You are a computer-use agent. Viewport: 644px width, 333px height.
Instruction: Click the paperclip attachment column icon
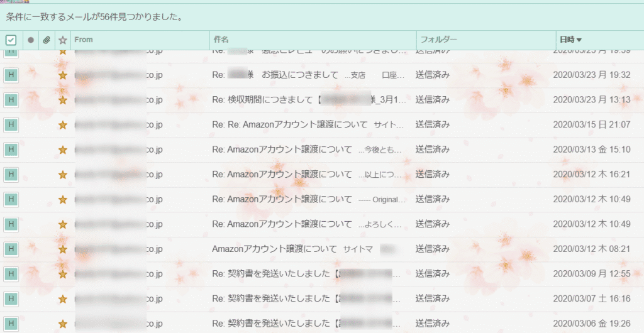click(47, 40)
